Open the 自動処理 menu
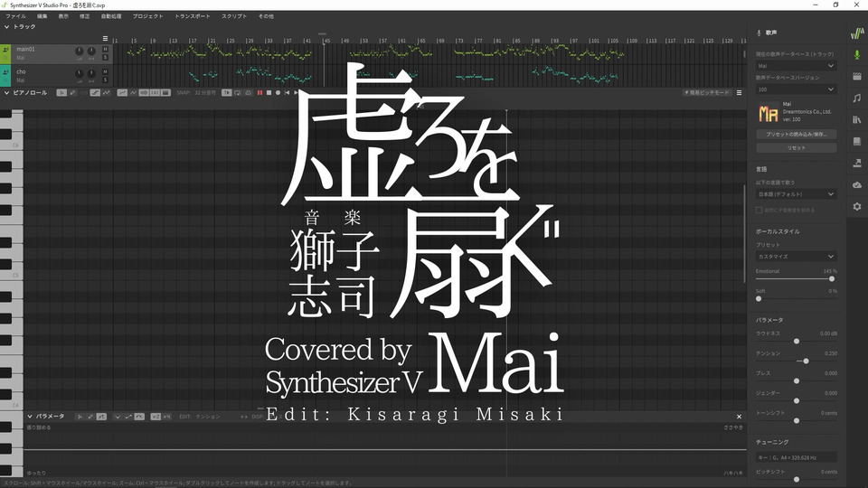 click(110, 16)
